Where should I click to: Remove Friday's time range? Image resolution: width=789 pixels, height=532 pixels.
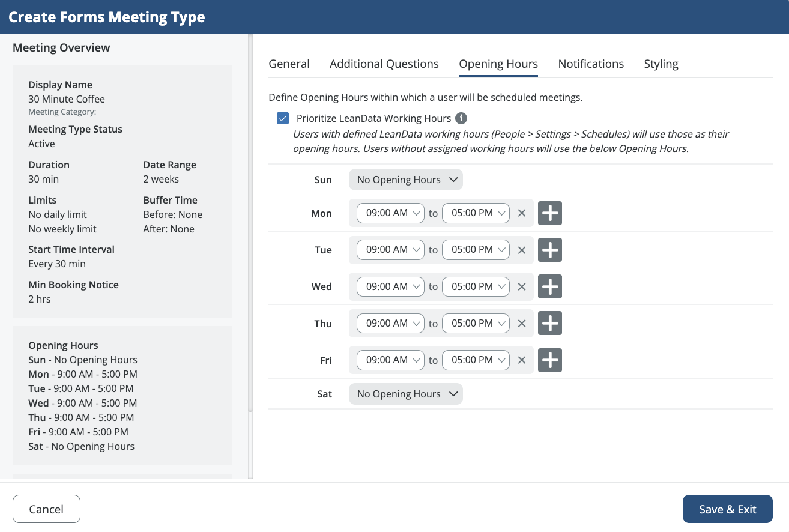point(522,360)
